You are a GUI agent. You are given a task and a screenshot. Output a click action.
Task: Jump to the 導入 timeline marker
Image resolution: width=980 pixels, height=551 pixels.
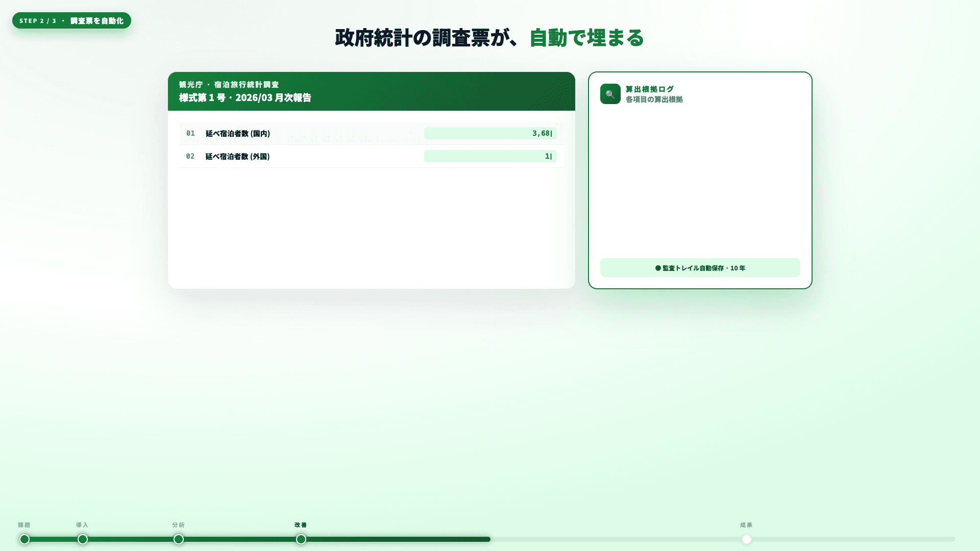[x=83, y=539]
